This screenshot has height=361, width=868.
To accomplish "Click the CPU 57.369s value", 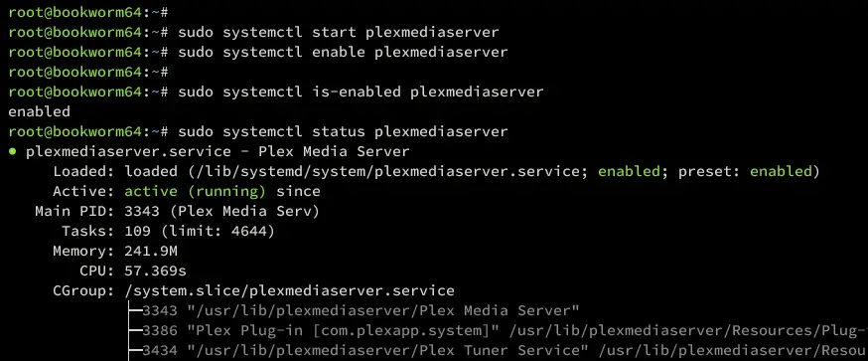I will click(155, 271).
